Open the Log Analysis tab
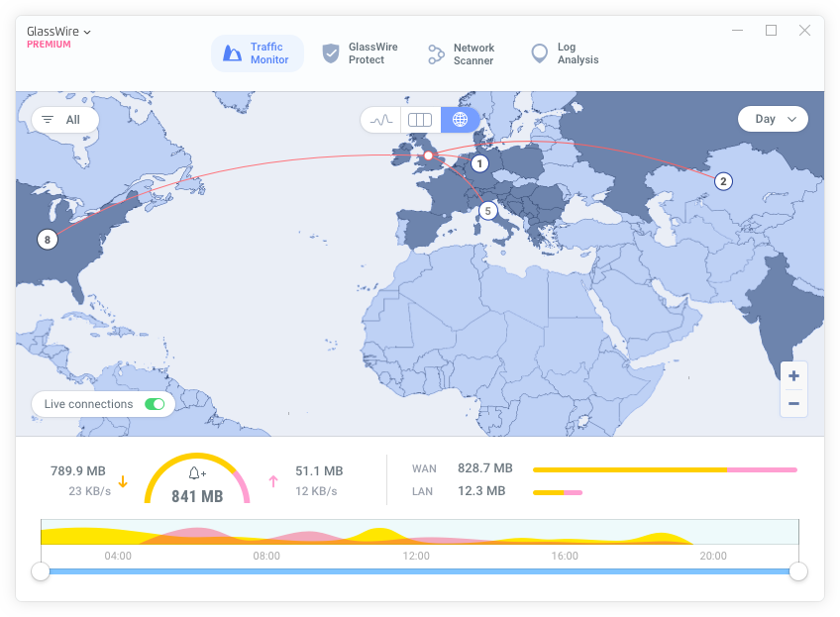The image size is (840, 617). point(566,53)
